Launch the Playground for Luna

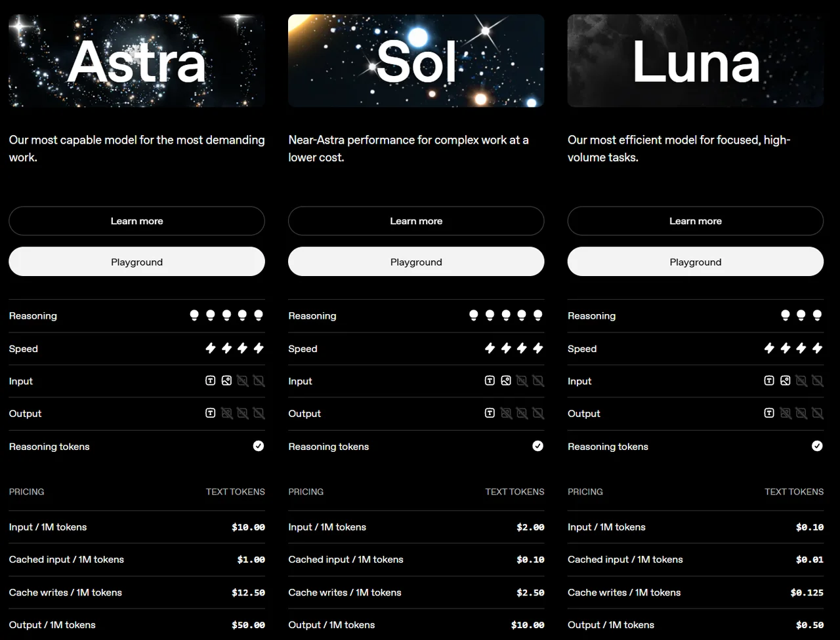[x=696, y=262]
